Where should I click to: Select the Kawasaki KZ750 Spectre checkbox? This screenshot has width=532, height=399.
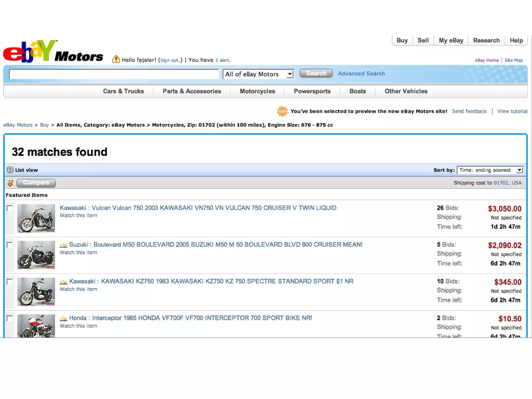[10, 282]
